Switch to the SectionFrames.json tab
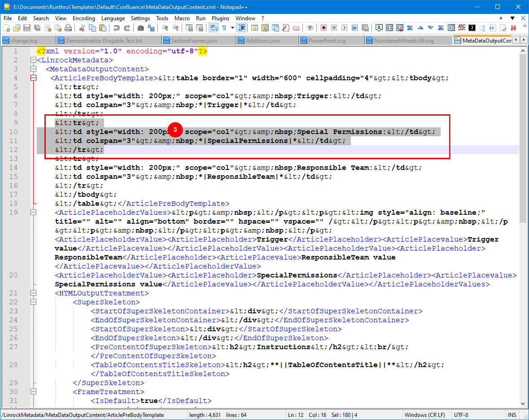This screenshot has height=420, width=529. [191, 40]
